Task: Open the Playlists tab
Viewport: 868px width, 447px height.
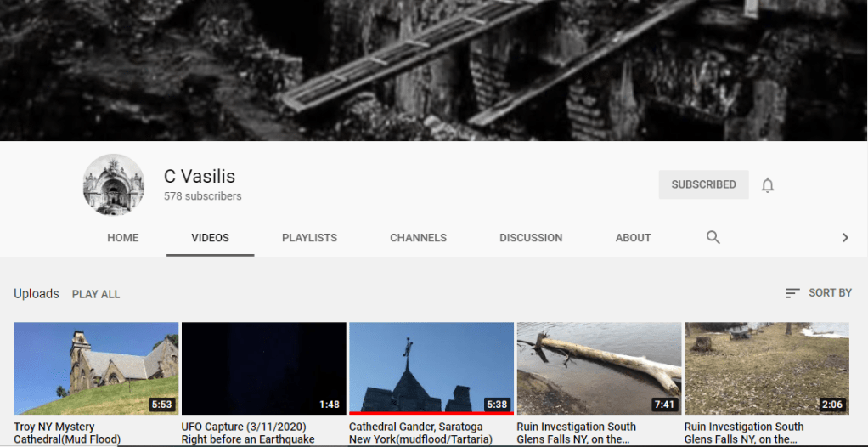Action: (309, 238)
